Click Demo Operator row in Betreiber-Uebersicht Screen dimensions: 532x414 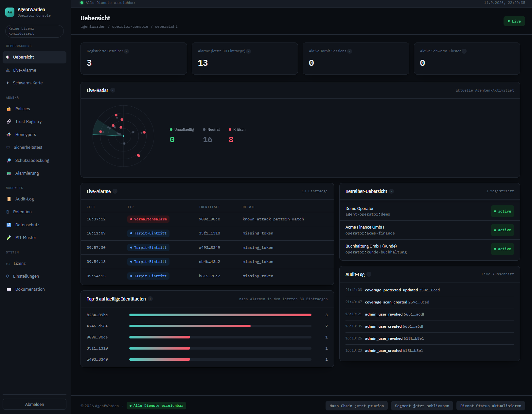point(430,211)
